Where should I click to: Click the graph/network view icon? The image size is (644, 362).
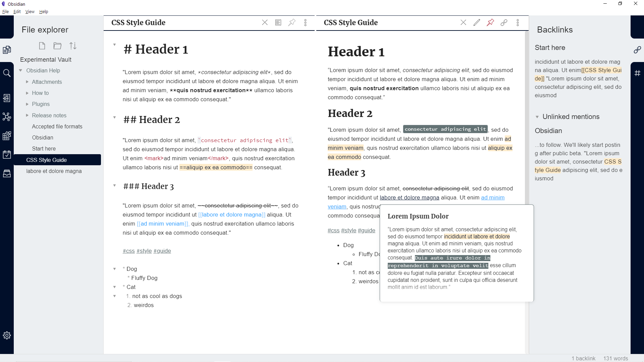[7, 117]
